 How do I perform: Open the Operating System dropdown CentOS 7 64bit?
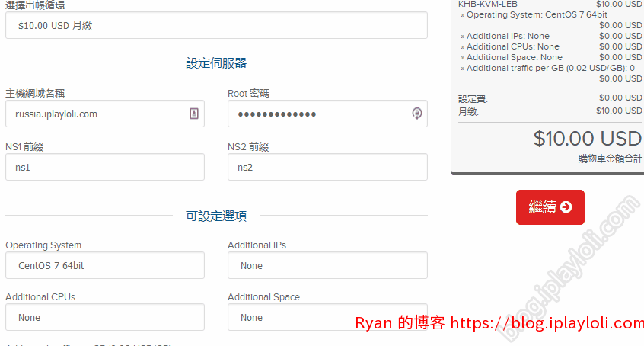tap(105, 265)
